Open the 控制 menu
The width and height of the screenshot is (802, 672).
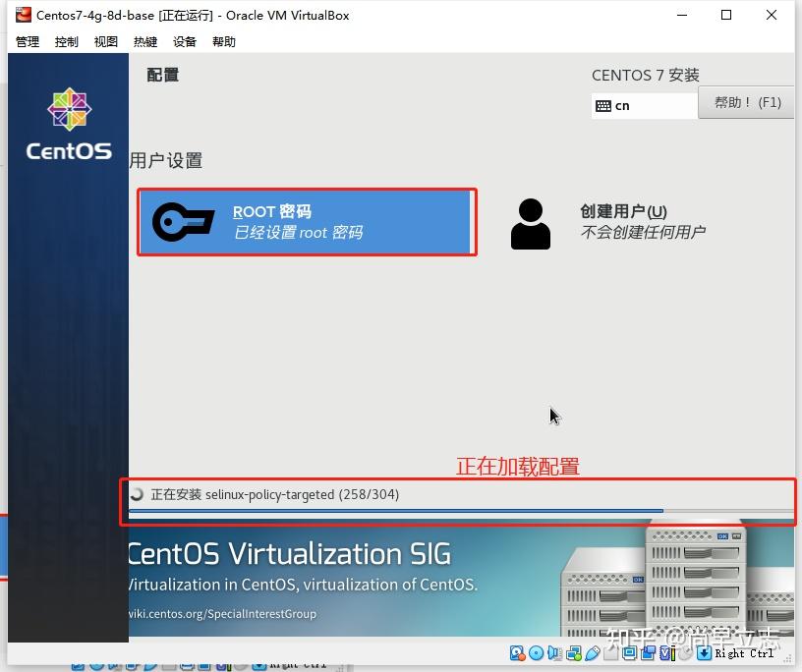(66, 41)
